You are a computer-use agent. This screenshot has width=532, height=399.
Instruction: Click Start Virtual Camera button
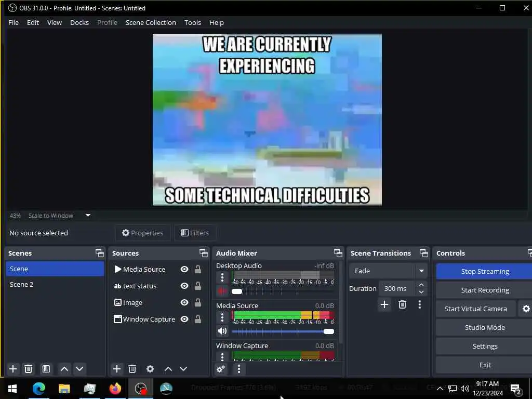476,309
